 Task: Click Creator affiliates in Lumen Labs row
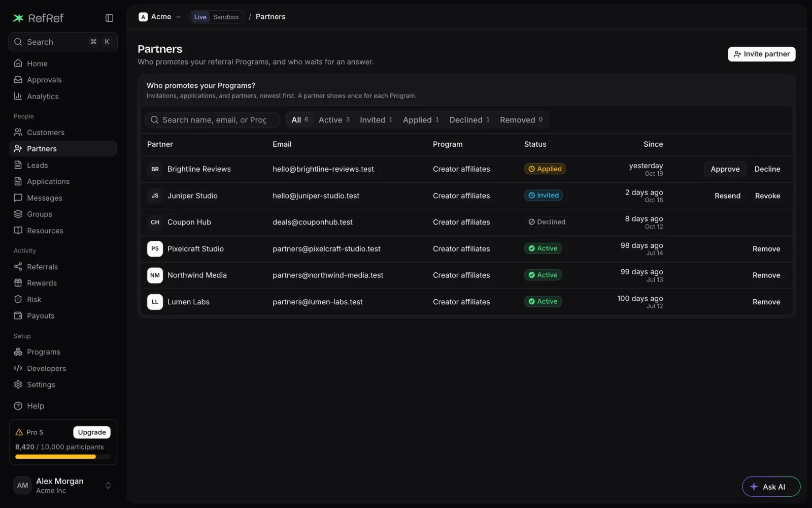pyautogui.click(x=461, y=302)
